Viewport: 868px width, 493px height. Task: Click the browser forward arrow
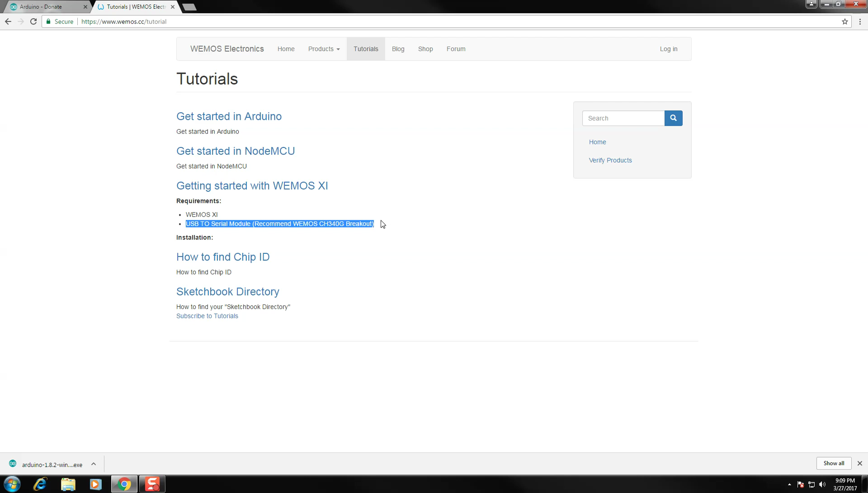click(x=21, y=21)
